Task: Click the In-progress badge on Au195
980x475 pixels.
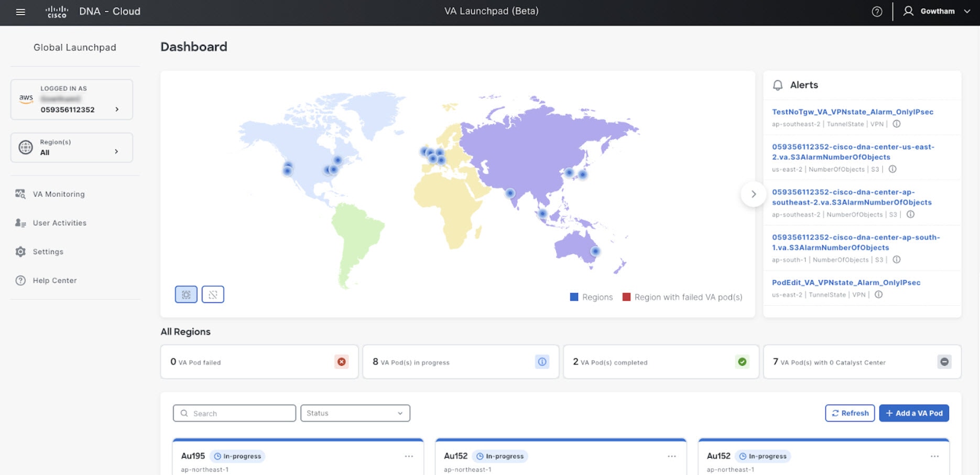Action: coord(237,456)
